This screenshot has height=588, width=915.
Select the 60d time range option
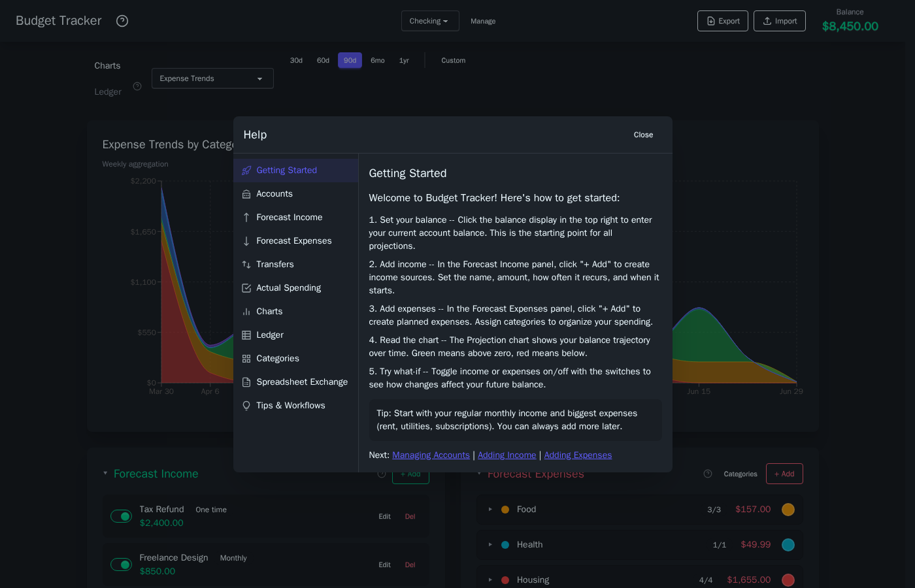[x=323, y=61]
